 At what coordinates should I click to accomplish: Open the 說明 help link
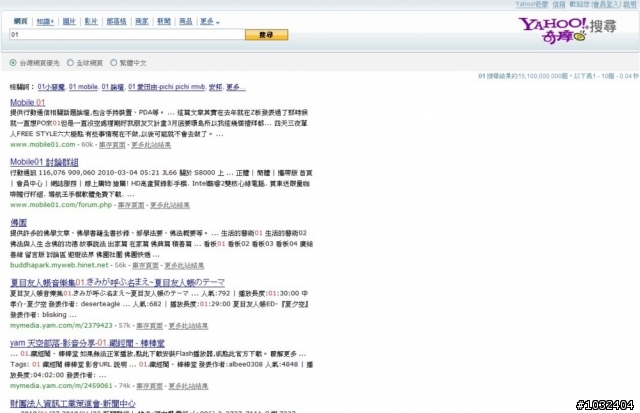[630, 4]
